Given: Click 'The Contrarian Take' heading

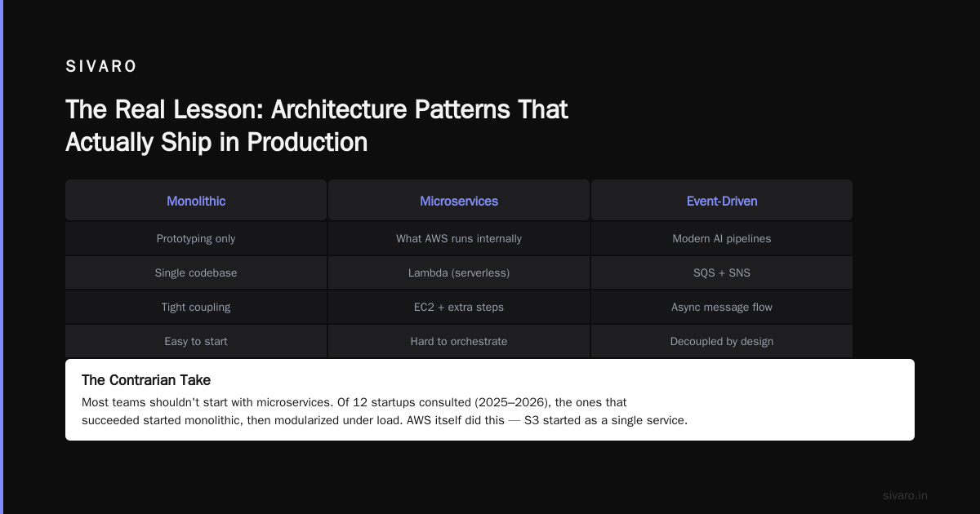Looking at the screenshot, I should pos(146,380).
